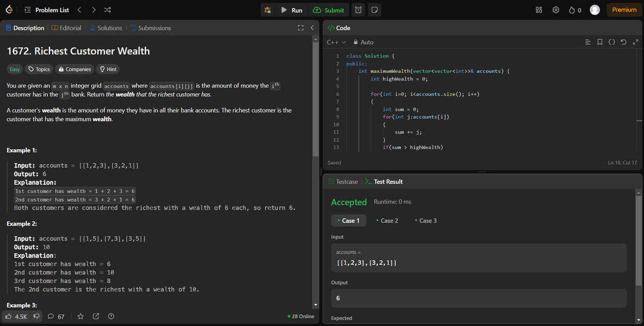Viewport: 644px width, 326px height.
Task: Show Case 3 result
Action: click(x=426, y=220)
